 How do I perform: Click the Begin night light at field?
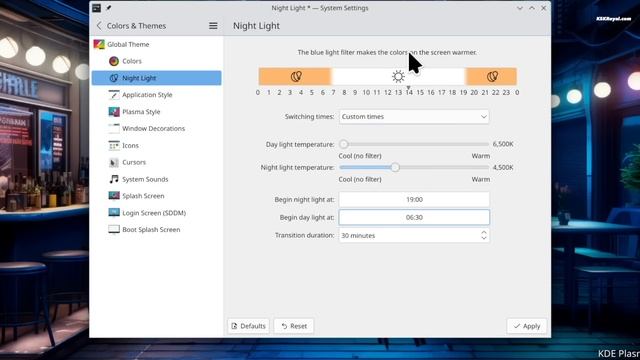click(414, 200)
